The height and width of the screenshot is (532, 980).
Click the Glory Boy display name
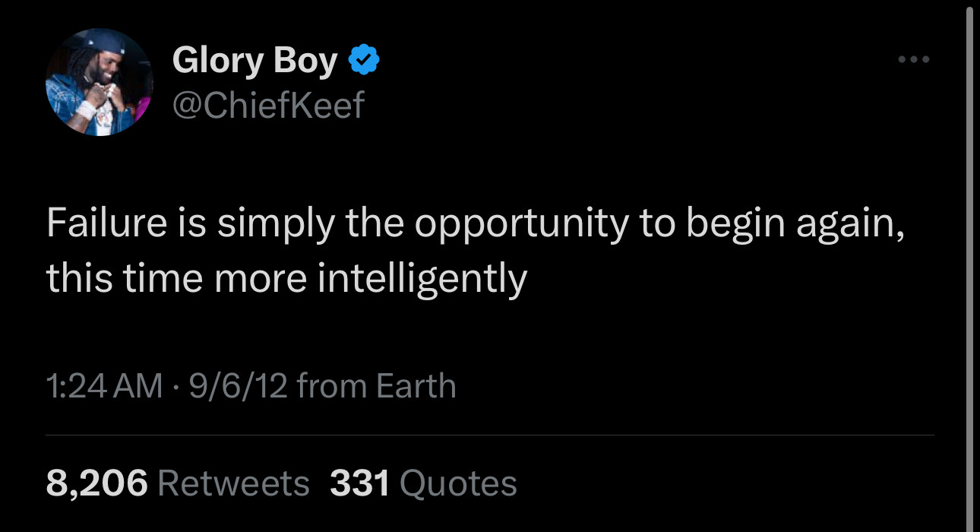[x=254, y=60]
